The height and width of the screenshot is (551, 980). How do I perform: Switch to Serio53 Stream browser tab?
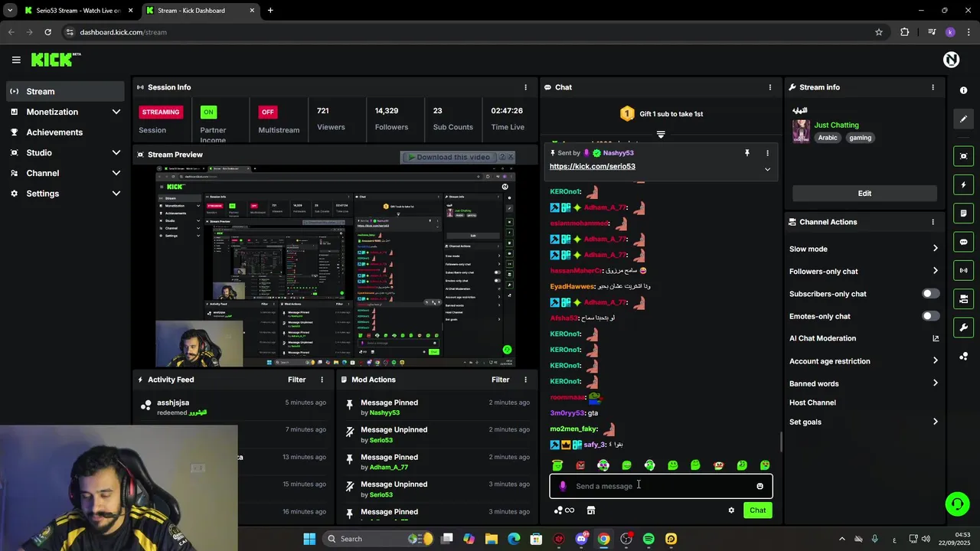point(78,11)
